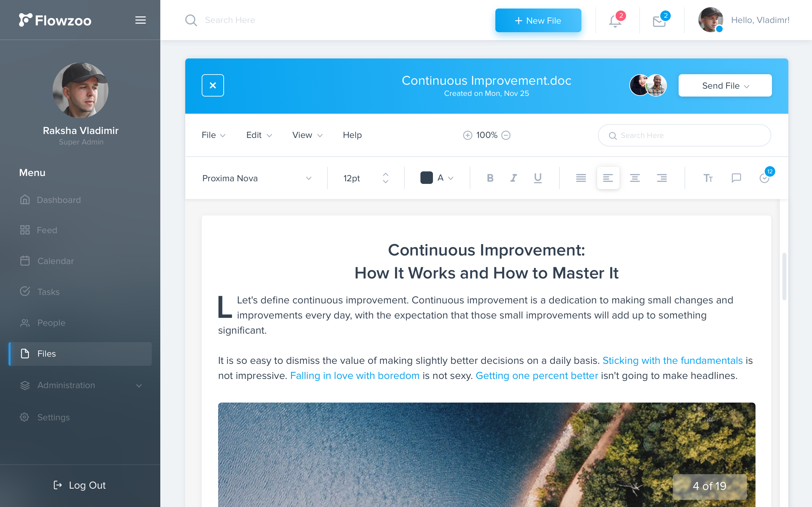The height and width of the screenshot is (507, 812).
Task: Click the comment bubble icon
Action: click(x=736, y=178)
